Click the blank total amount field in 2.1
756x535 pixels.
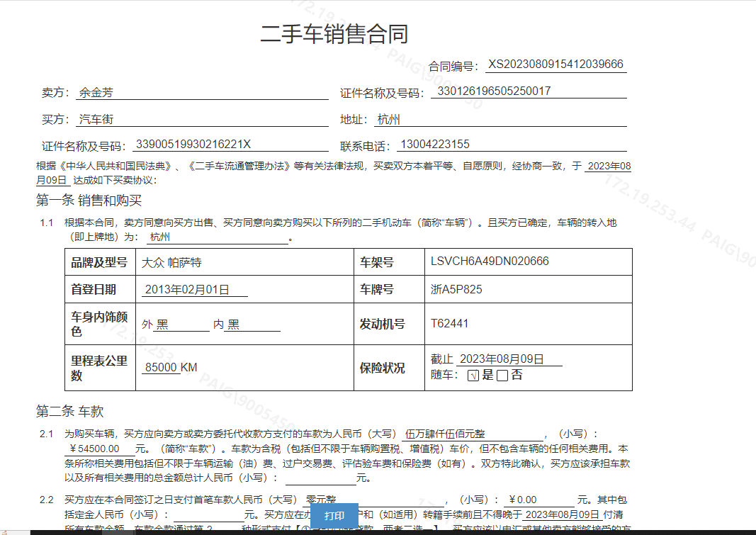pyautogui.click(x=321, y=478)
